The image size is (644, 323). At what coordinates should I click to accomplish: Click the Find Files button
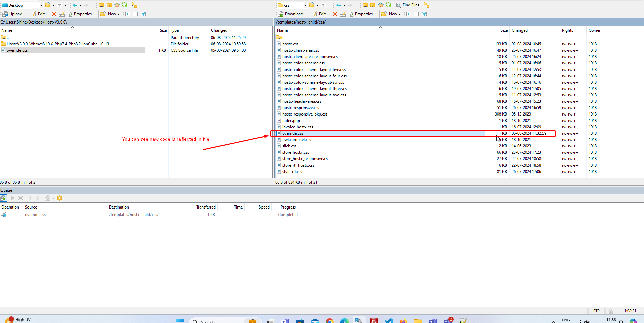pos(408,5)
